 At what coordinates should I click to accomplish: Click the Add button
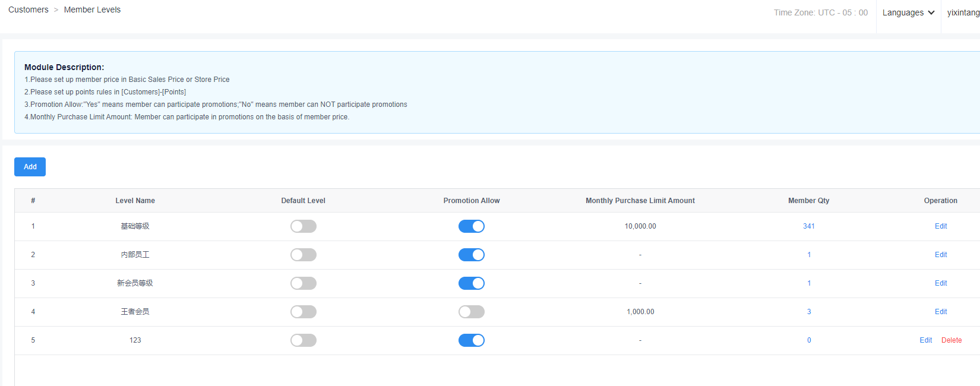tap(30, 167)
